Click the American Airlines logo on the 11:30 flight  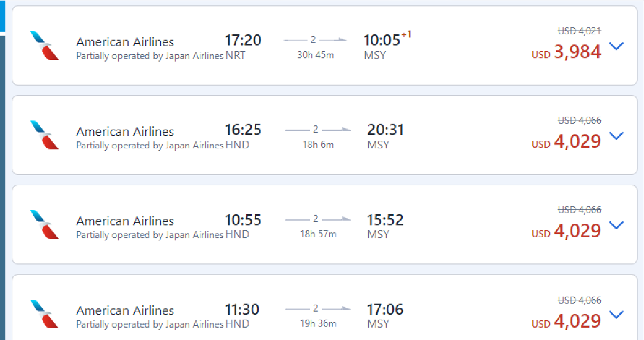coord(44,314)
